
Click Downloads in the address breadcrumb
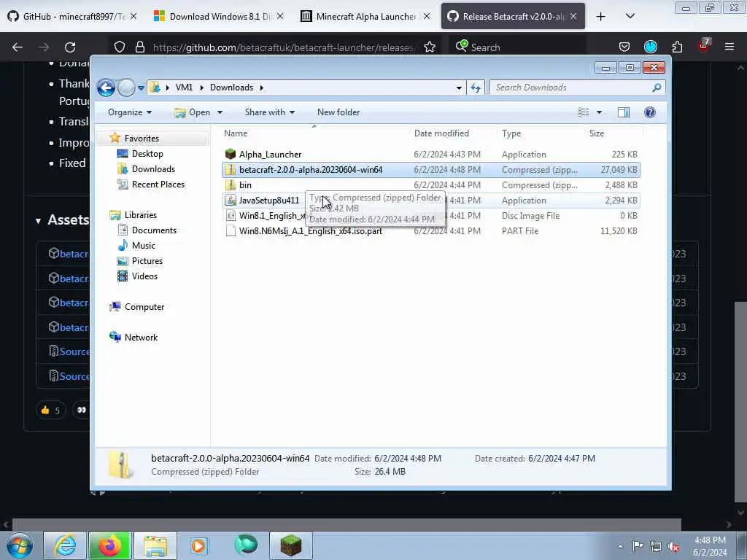[231, 87]
